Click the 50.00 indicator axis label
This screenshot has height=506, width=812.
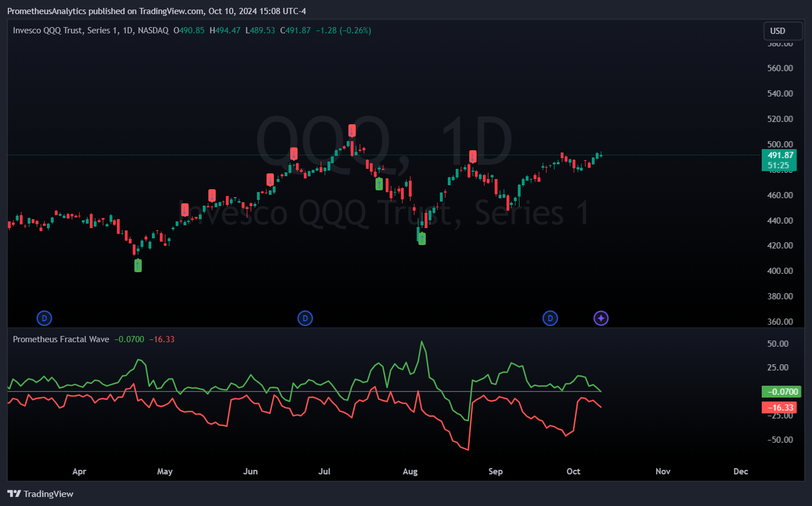[x=778, y=344]
